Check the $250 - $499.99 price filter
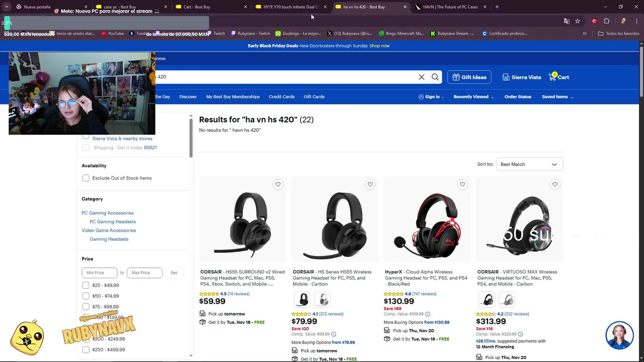The width and height of the screenshot is (644, 362). [x=86, y=349]
